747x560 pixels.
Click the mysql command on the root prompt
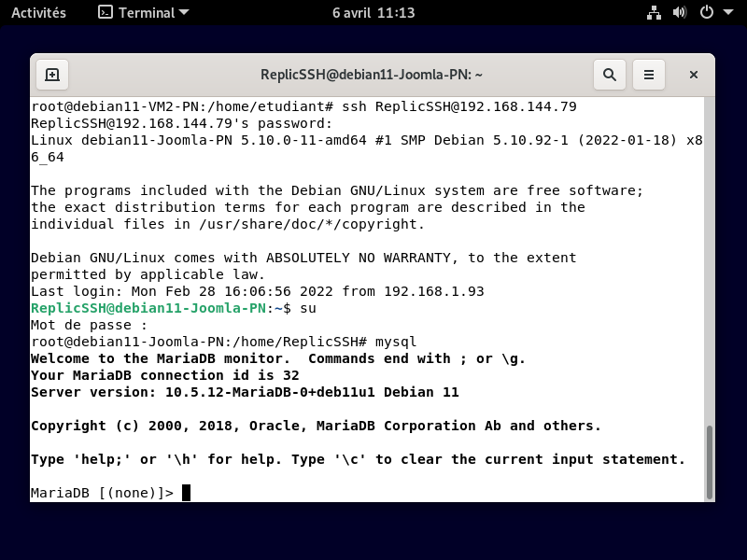(x=396, y=342)
